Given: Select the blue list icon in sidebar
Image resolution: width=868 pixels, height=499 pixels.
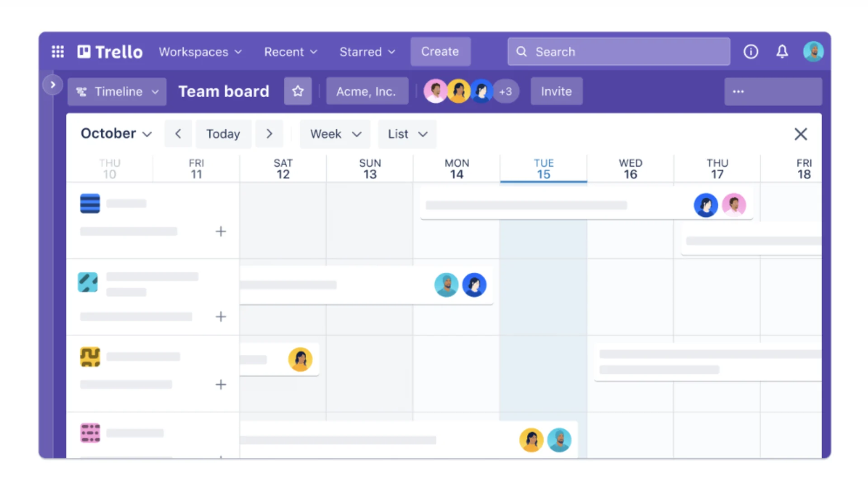Looking at the screenshot, I should (x=90, y=203).
